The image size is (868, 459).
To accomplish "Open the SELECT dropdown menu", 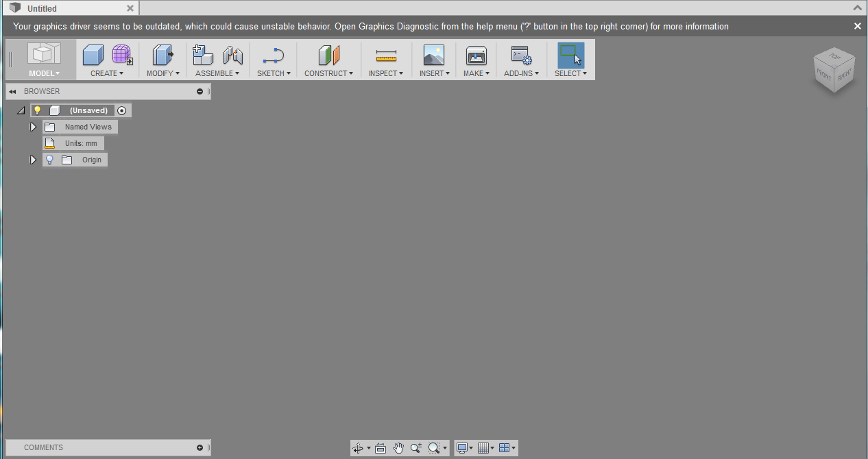I will coord(571,73).
